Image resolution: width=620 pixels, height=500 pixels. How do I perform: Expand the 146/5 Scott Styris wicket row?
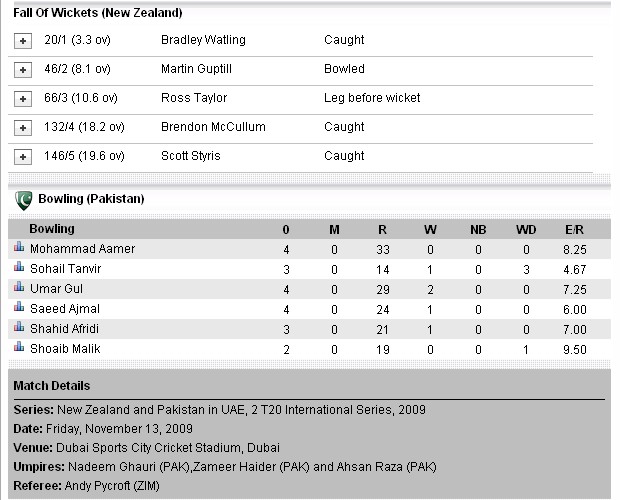(23, 157)
